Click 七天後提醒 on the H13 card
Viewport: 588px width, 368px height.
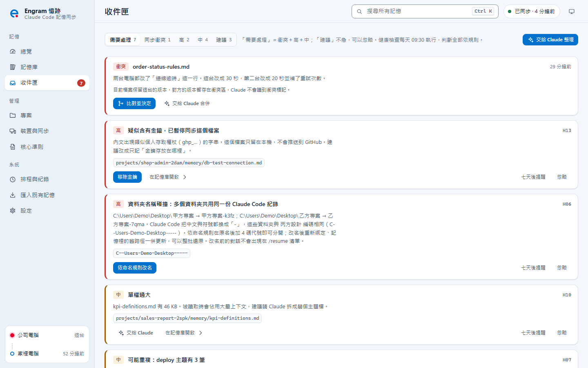click(x=533, y=177)
